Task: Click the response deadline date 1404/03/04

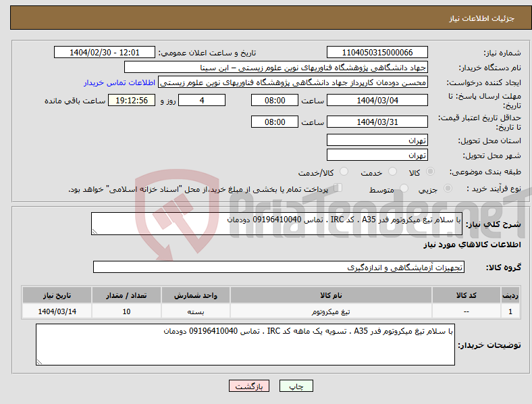Action: click(377, 100)
